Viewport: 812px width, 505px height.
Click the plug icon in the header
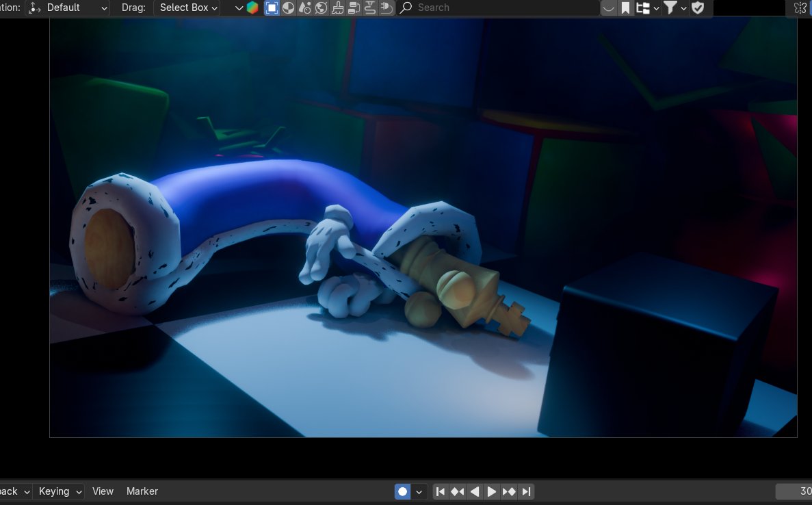tap(387, 8)
